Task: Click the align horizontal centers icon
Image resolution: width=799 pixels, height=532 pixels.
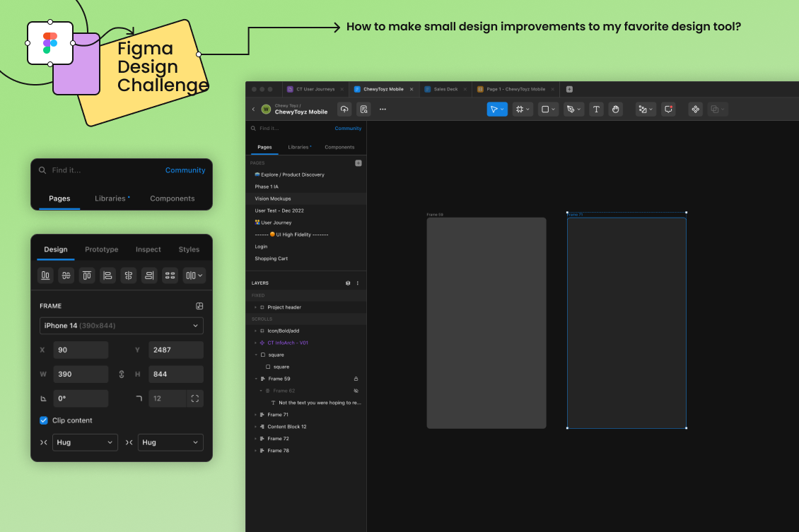Action: 129,276
